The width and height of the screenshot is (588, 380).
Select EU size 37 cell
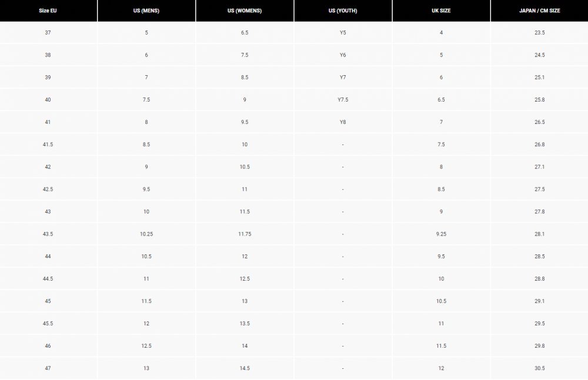[x=48, y=33]
